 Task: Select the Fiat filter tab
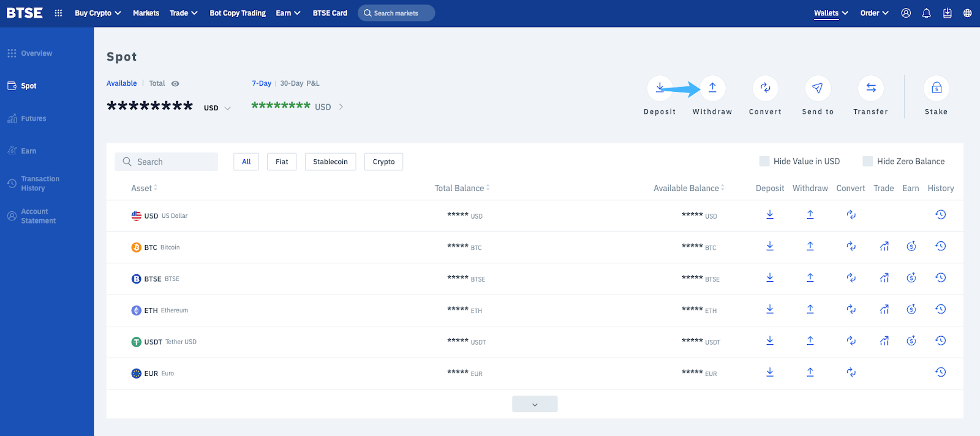pos(282,162)
